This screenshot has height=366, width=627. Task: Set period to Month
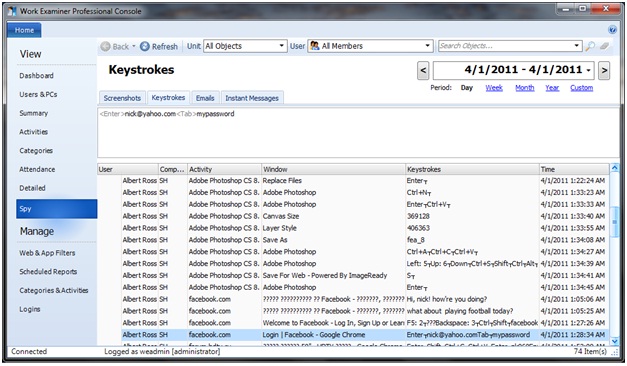coord(525,88)
